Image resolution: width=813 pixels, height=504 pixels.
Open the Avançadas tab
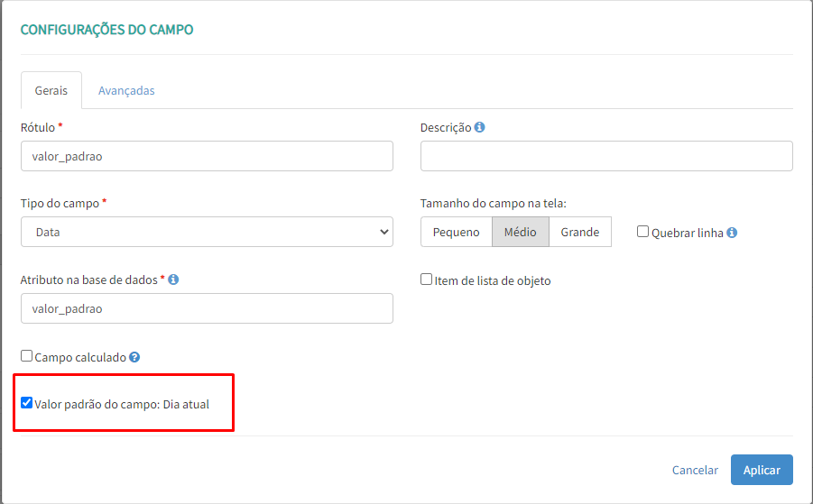point(126,90)
